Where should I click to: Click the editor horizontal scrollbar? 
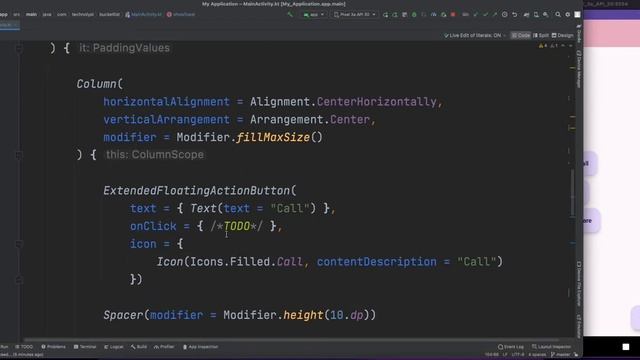click(292, 340)
